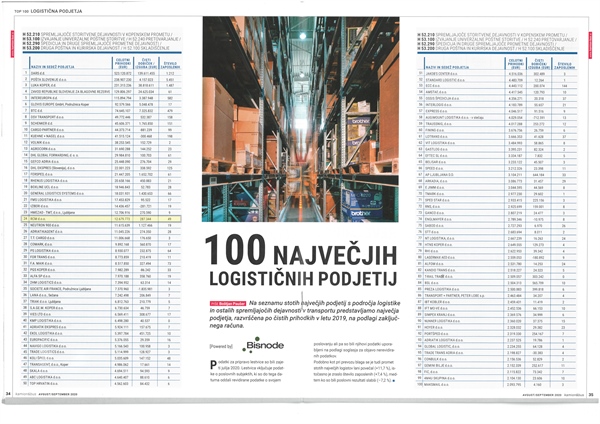Image resolution: width=600 pixels, height=424 pixels.
Task: Click 'PS LOGISTIKA d.o.o.' row
Action: point(101,251)
